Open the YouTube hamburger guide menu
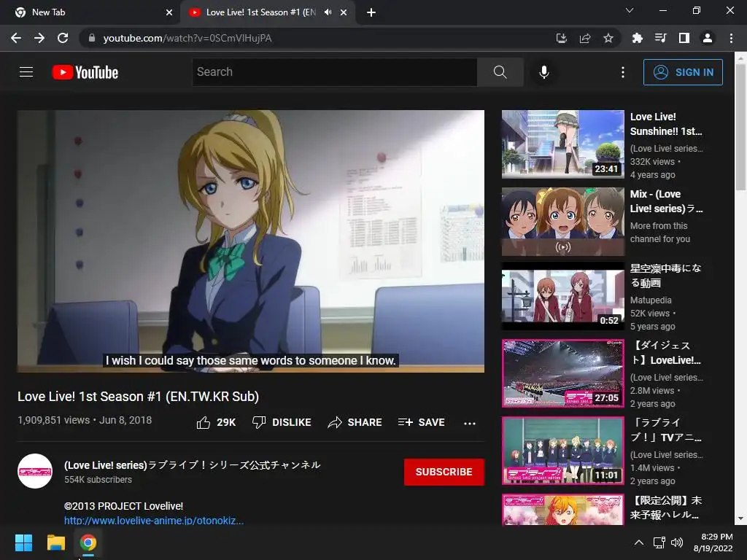 pyautogui.click(x=26, y=72)
